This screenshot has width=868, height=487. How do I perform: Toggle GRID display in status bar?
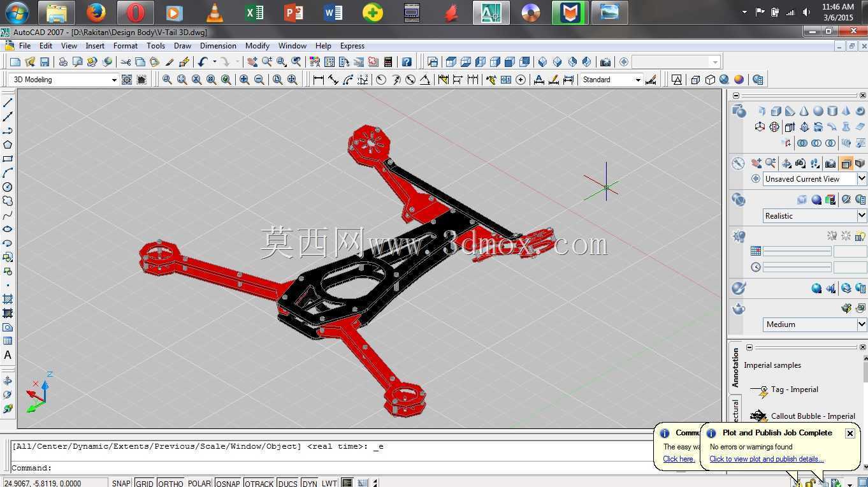[145, 483]
